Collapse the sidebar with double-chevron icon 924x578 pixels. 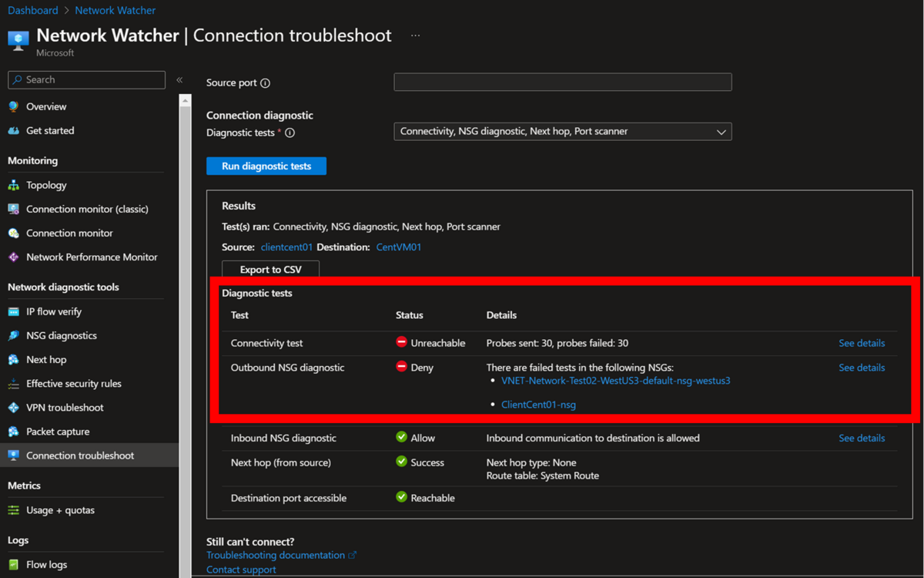click(179, 80)
